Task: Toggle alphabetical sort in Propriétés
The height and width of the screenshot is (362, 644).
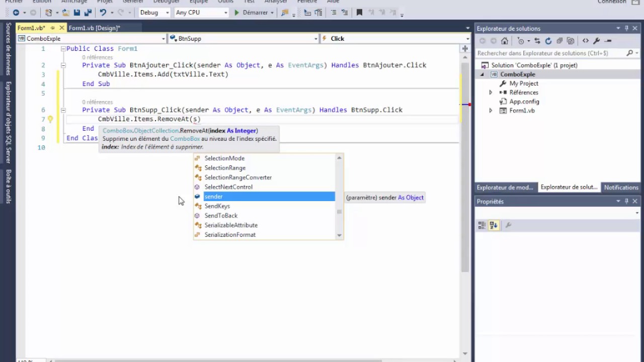Action: (x=494, y=226)
